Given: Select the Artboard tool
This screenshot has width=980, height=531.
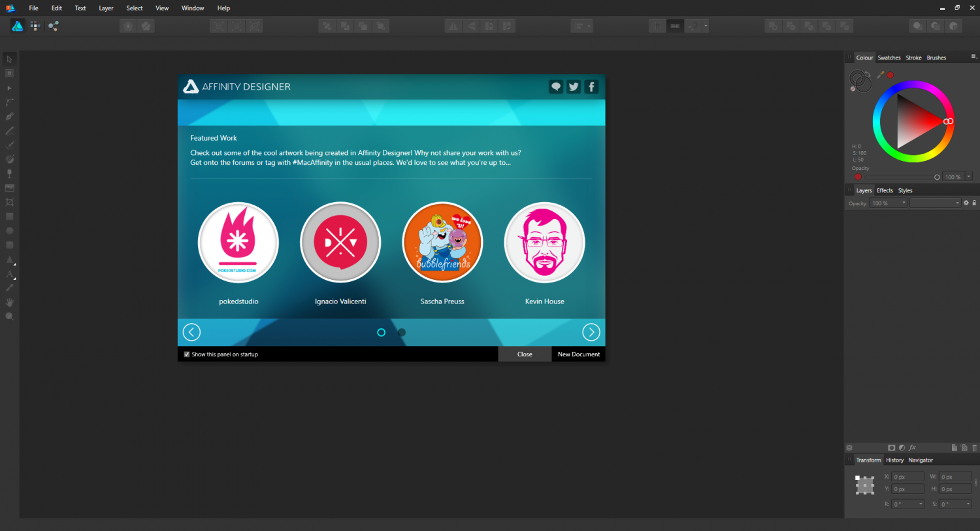Looking at the screenshot, I should point(9,73).
